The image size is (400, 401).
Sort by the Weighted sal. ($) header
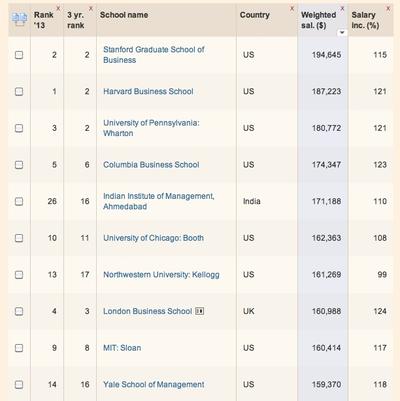319,20
